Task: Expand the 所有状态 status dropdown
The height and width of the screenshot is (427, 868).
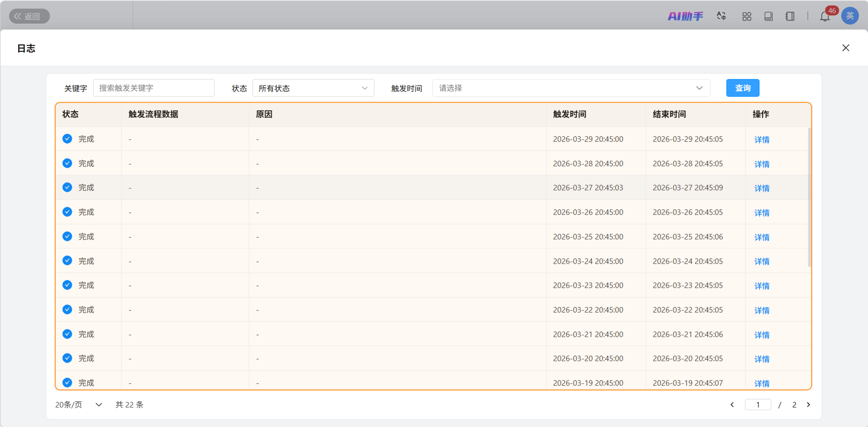Action: pyautogui.click(x=313, y=88)
